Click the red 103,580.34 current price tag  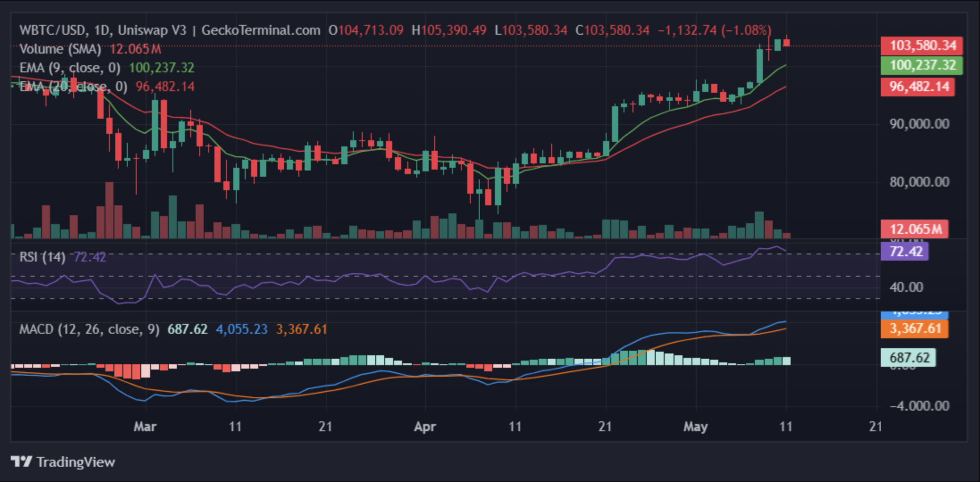[x=921, y=46]
